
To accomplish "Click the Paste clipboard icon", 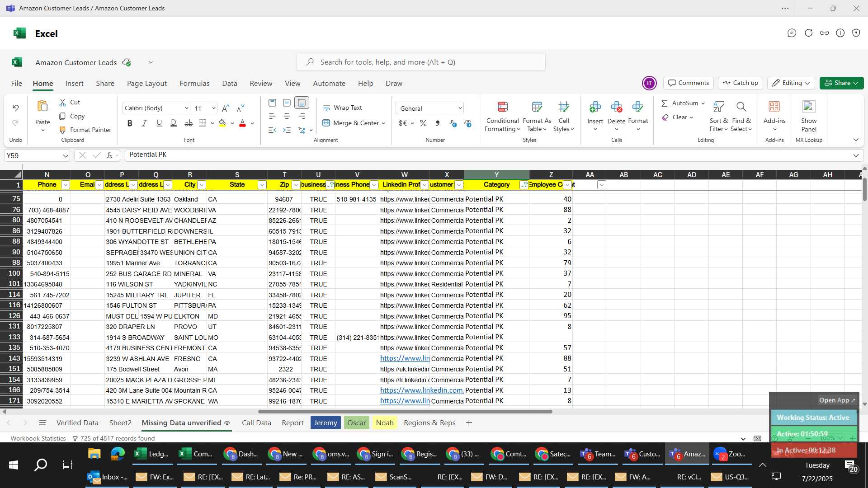I will [x=42, y=107].
